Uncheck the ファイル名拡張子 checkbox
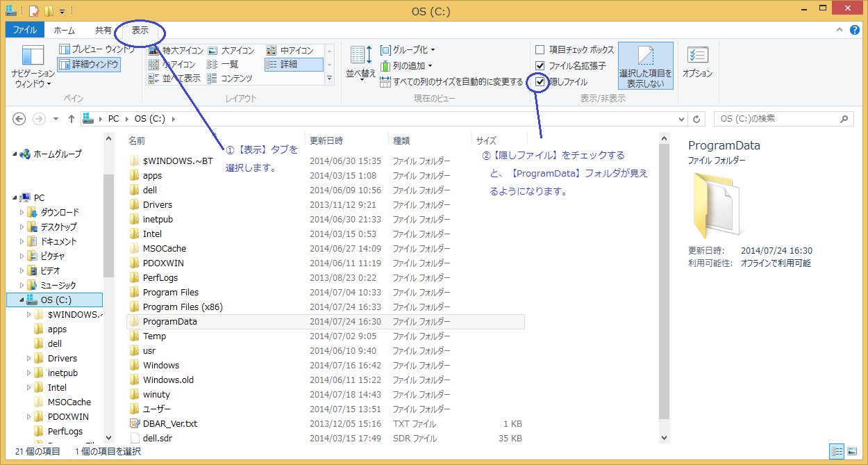The height and width of the screenshot is (465, 868). [540, 66]
